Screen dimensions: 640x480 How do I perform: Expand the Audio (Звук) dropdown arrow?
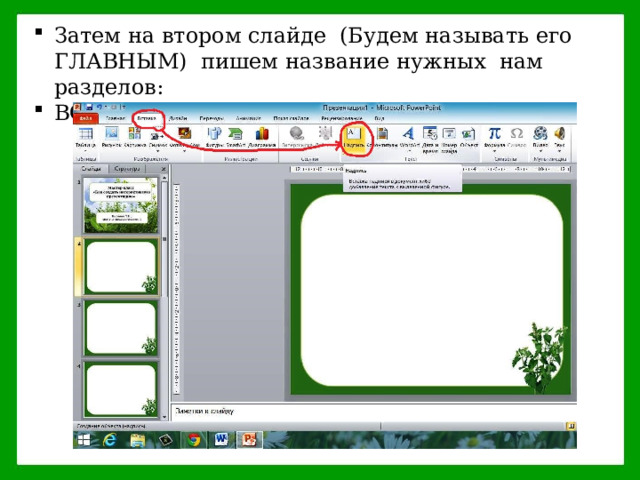pyautogui.click(x=560, y=151)
